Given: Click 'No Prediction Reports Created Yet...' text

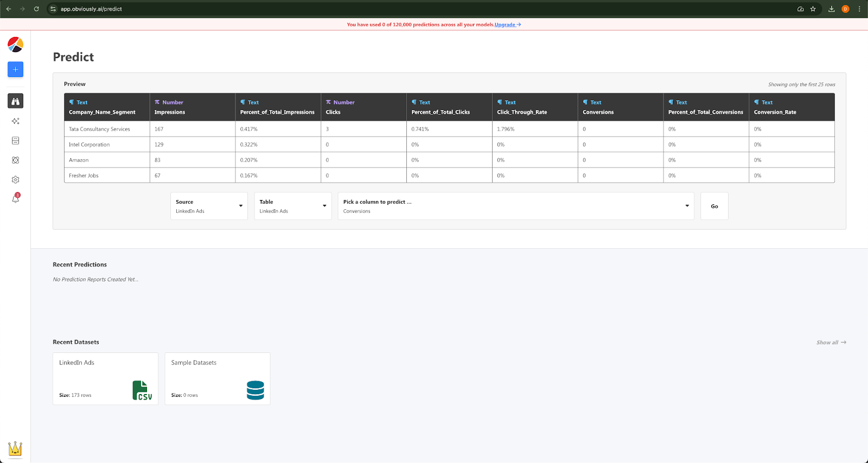Looking at the screenshot, I should (x=95, y=279).
